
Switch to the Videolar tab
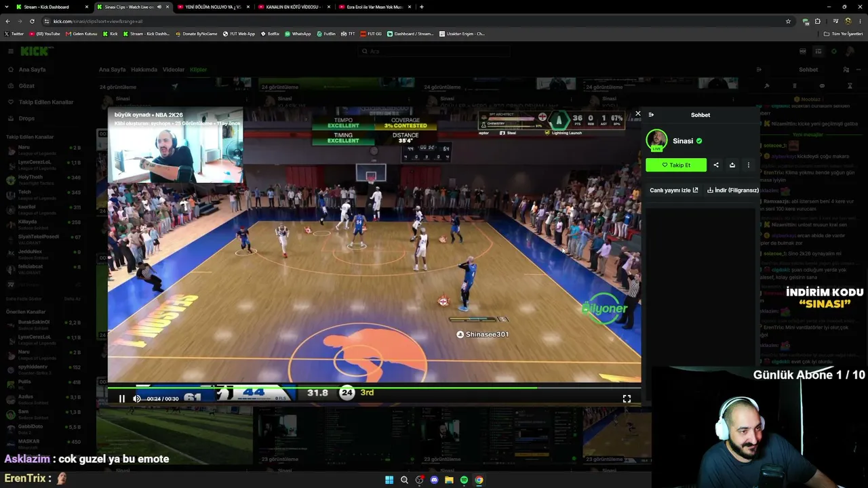click(x=174, y=70)
